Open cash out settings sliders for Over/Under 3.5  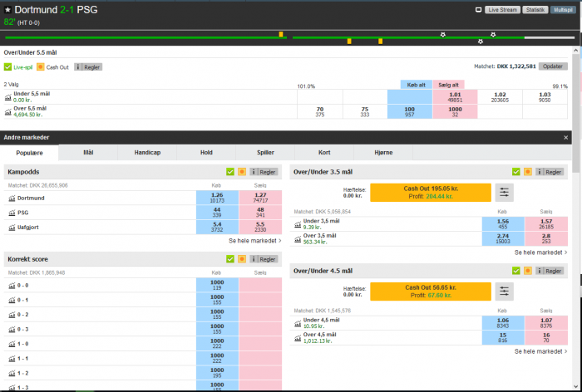click(504, 193)
